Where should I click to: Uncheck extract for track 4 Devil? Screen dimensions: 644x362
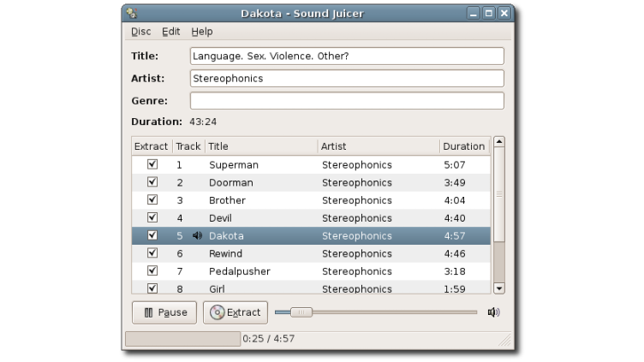(x=152, y=217)
